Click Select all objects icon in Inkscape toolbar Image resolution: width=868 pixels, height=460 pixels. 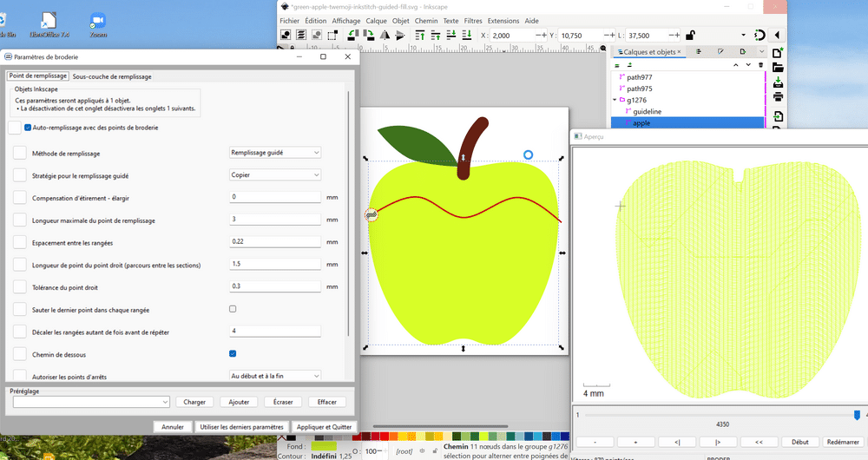coord(286,35)
